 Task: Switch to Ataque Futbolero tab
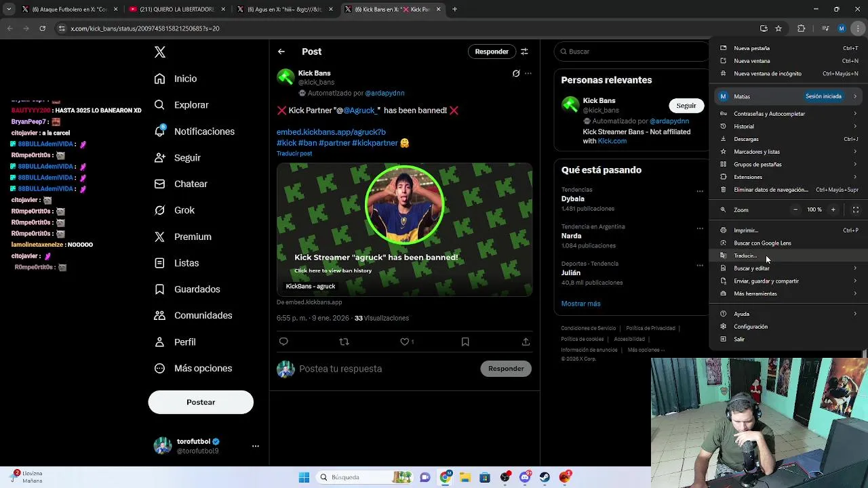pyautogui.click(x=70, y=9)
